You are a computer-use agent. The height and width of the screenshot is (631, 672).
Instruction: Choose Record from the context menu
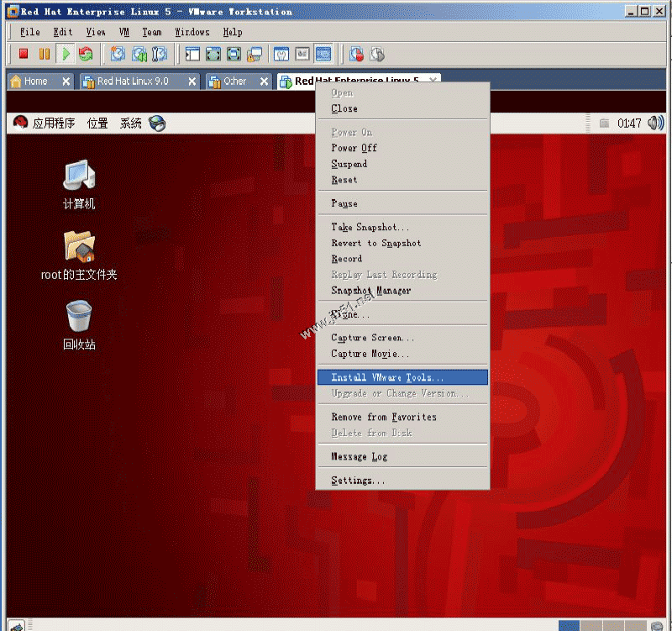(402, 259)
